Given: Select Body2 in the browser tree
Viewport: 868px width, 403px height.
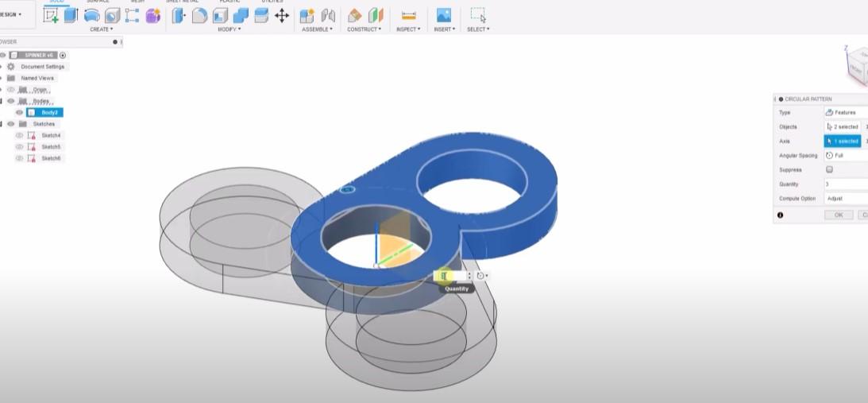Looking at the screenshot, I should click(x=44, y=113).
